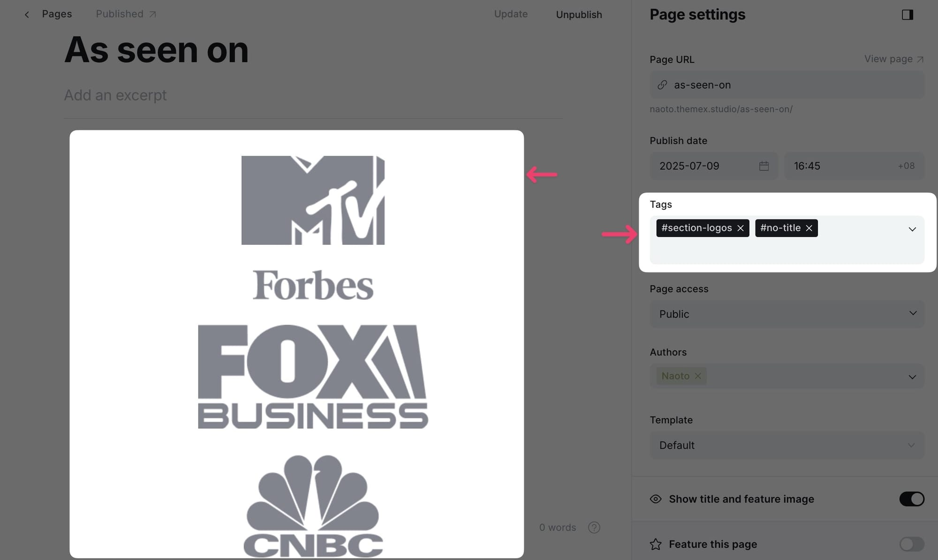Open the help question mark icon

click(594, 528)
